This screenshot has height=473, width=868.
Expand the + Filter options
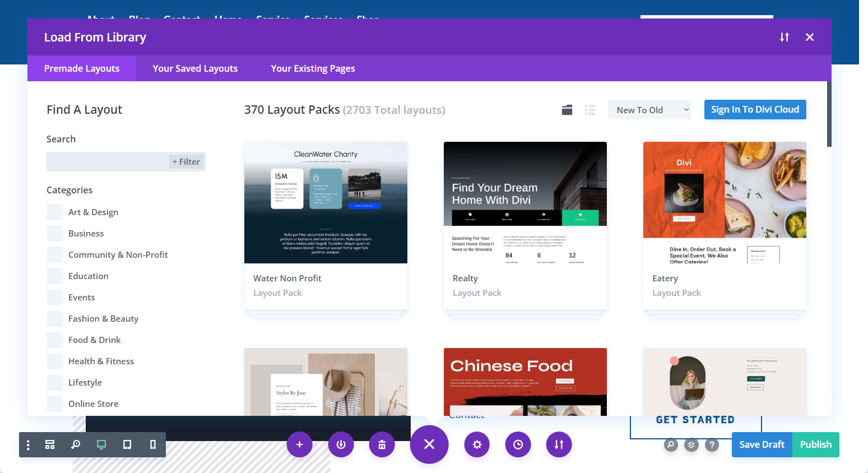187,161
